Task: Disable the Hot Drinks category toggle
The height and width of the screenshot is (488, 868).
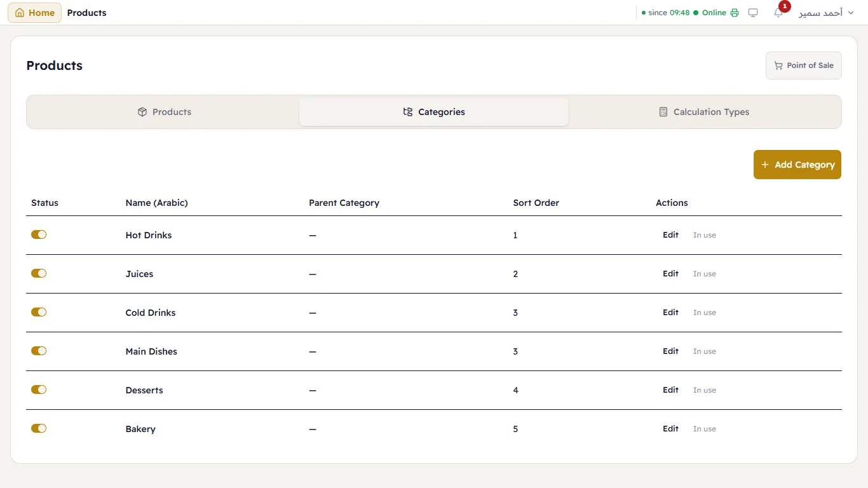Action: [x=39, y=234]
